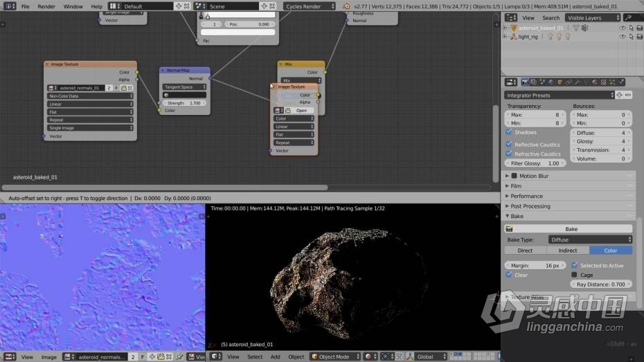Image resolution: width=644 pixels, height=362 pixels.
Task: Open the Render Layers properties tab
Action: tap(533, 82)
